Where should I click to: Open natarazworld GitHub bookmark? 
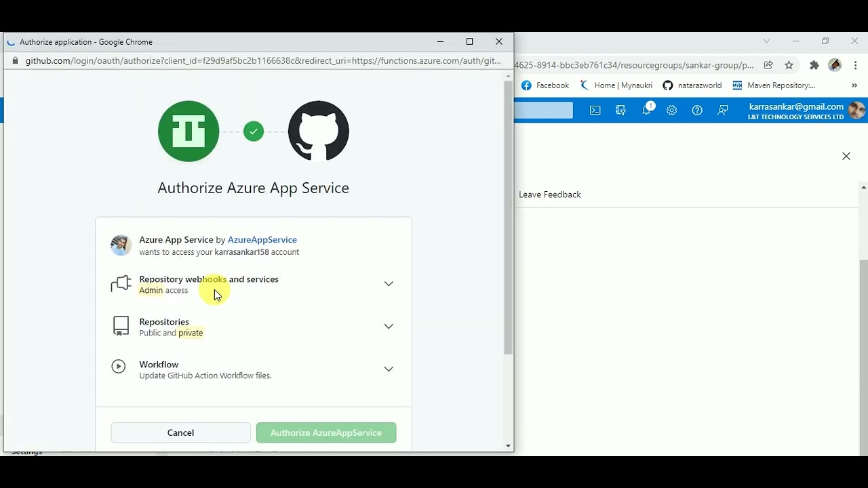(692, 85)
